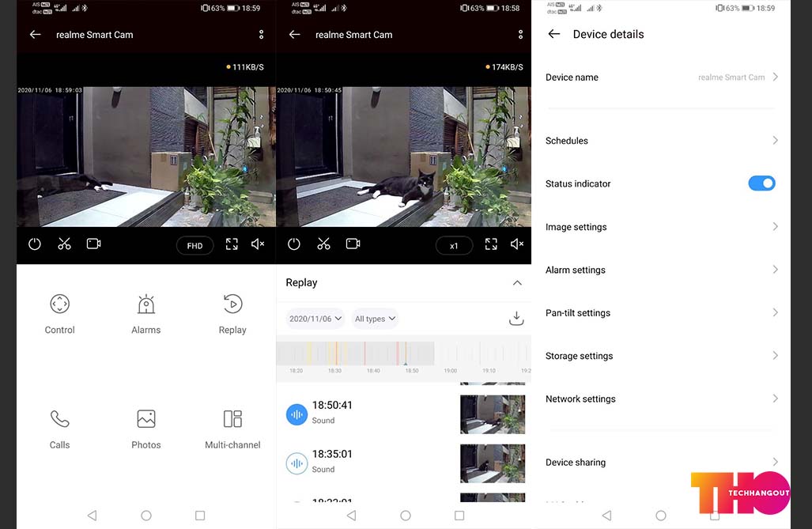This screenshot has width=812, height=529.
Task: Open the three-dot menu on the left camera screen
Action: 261,35
